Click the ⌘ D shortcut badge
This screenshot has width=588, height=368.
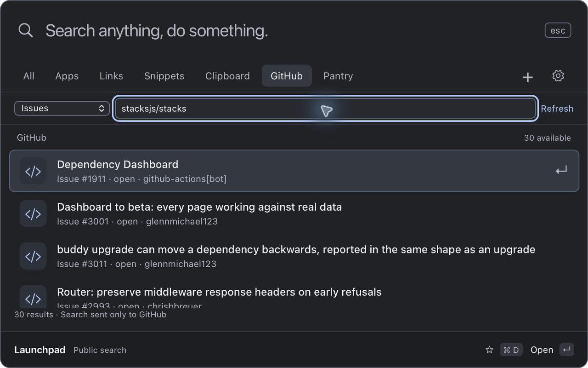(510, 350)
